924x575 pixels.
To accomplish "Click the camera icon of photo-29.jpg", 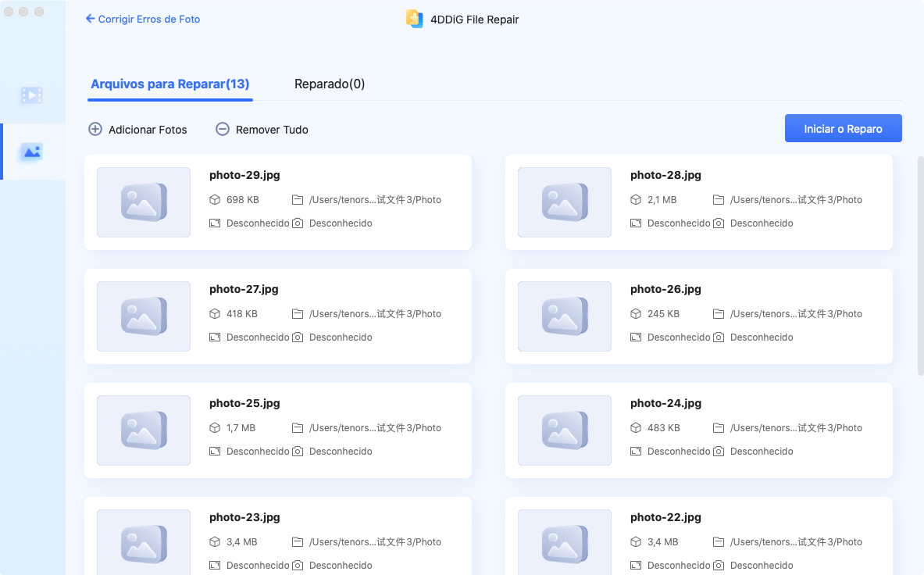I will click(x=298, y=223).
